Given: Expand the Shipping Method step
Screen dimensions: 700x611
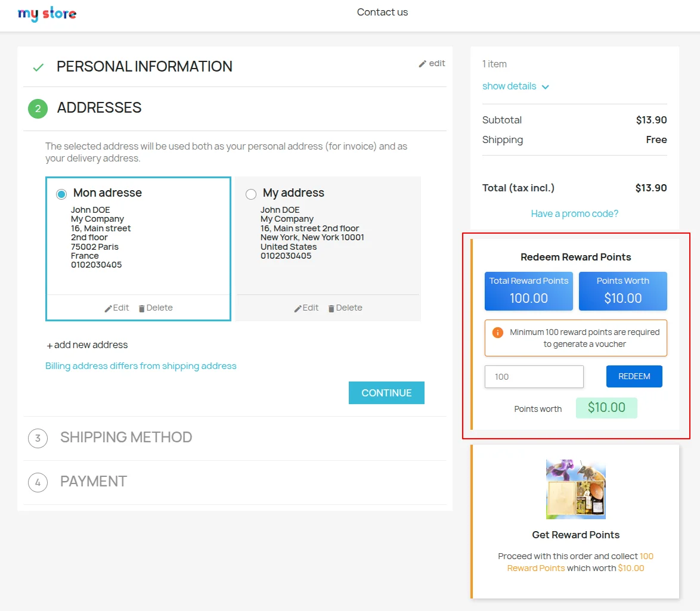Looking at the screenshot, I should pyautogui.click(x=126, y=438).
